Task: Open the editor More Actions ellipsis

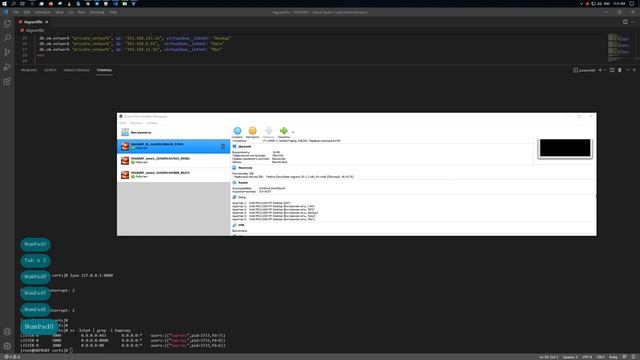Action: [633, 22]
